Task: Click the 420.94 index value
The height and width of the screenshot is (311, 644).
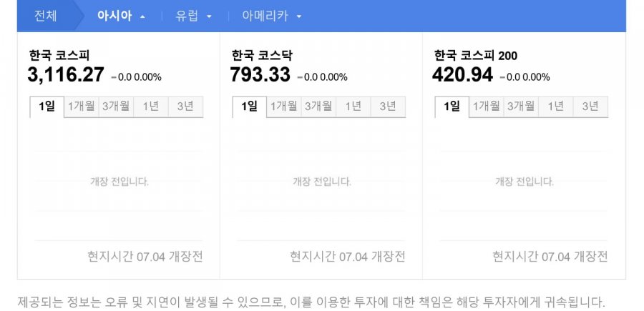Action: 462,75
